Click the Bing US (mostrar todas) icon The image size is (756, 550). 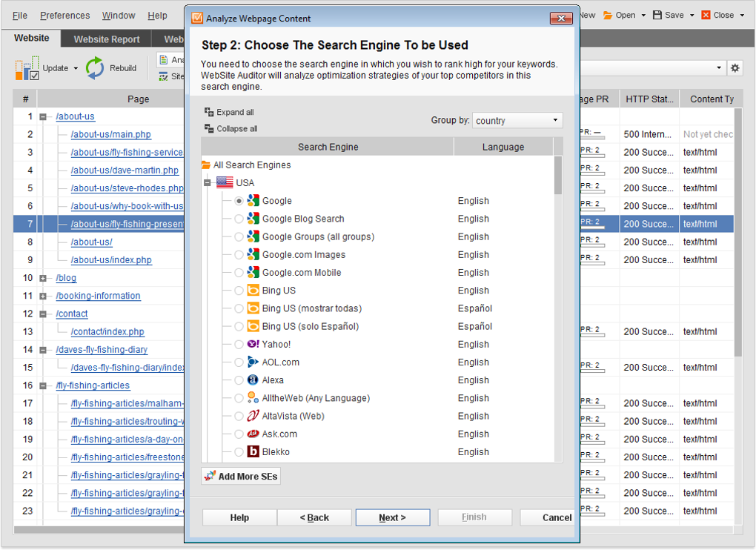253,308
